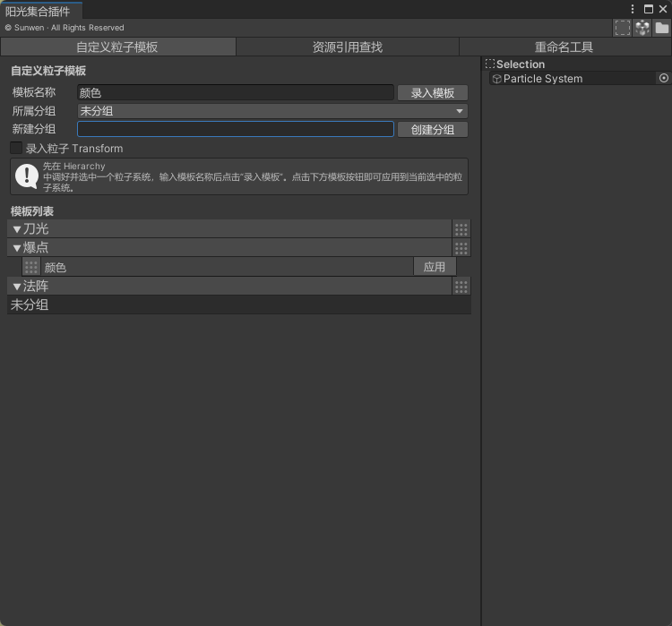Click the 所属分组 label
Screen dimensions: 672x626
tap(34, 111)
